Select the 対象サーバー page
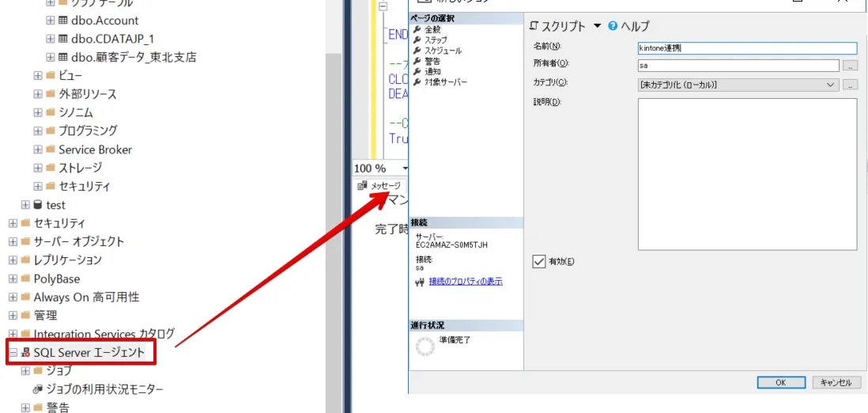This screenshot has width=868, height=413. [446, 82]
